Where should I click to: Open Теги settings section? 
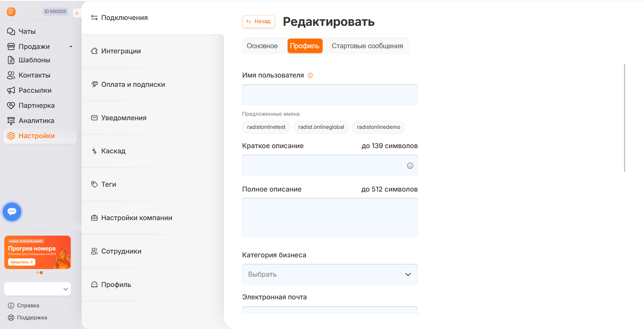pyautogui.click(x=153, y=184)
